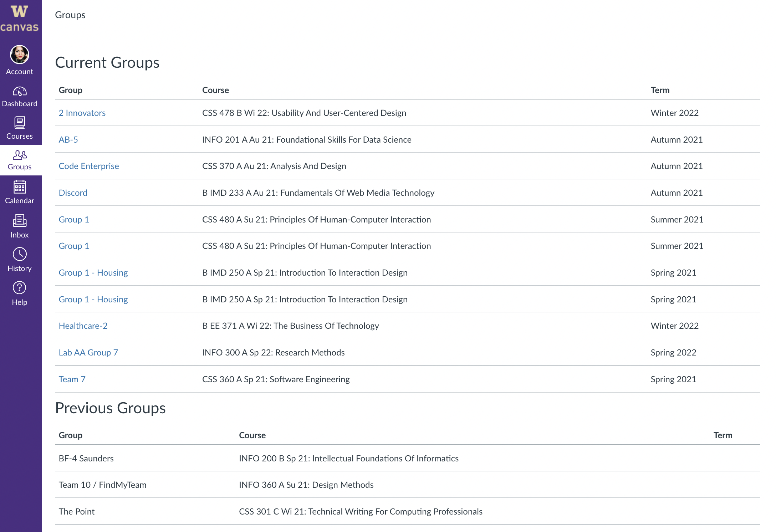The image size is (776, 532).
Task: Click the Groups breadcrumb heading at top
Action: click(x=70, y=15)
